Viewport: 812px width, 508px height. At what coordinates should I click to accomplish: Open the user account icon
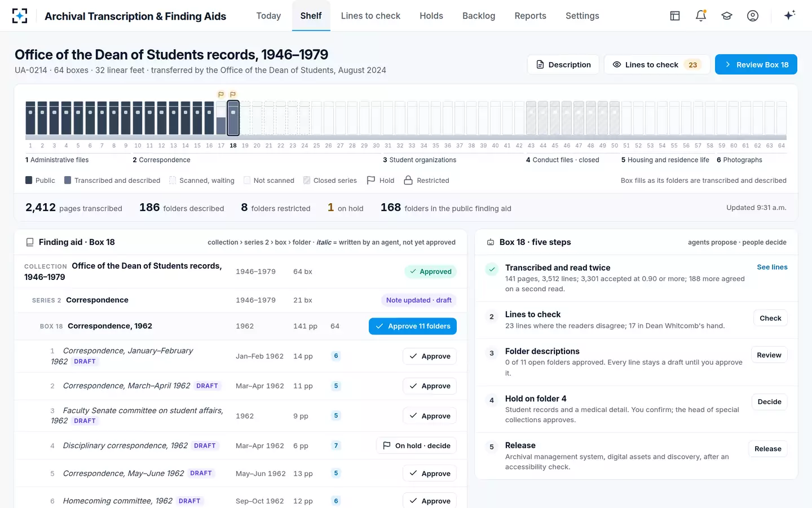[753, 16]
